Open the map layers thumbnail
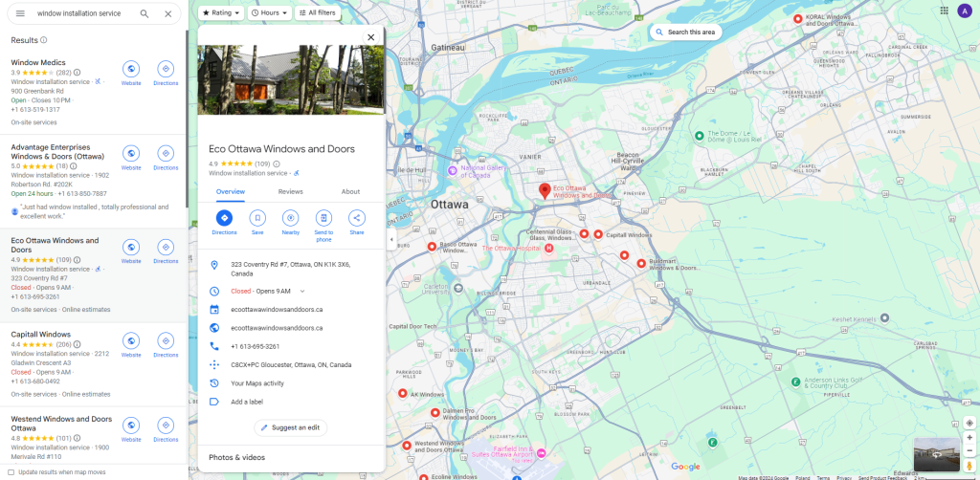Viewport: 980px width, 480px height. (936, 454)
